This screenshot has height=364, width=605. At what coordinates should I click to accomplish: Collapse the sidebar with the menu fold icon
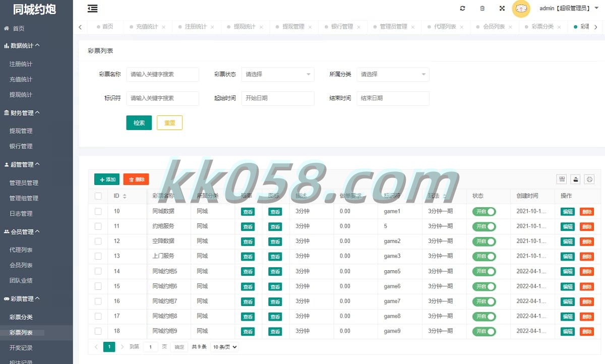(92, 9)
